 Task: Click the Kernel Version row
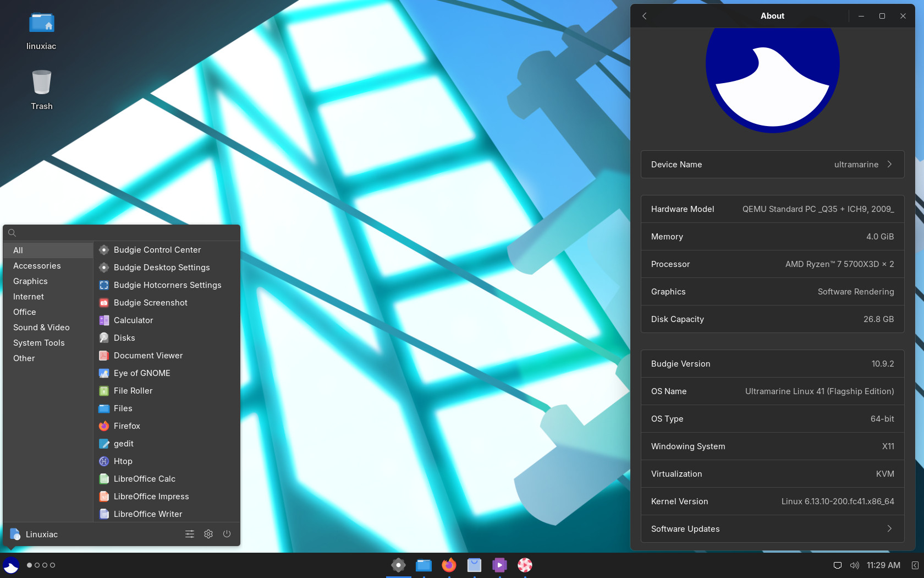pos(772,501)
